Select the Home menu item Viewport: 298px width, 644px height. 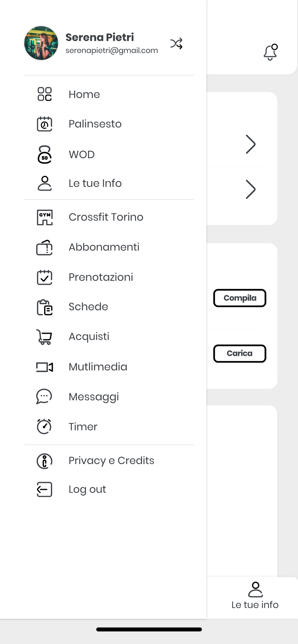click(x=84, y=94)
